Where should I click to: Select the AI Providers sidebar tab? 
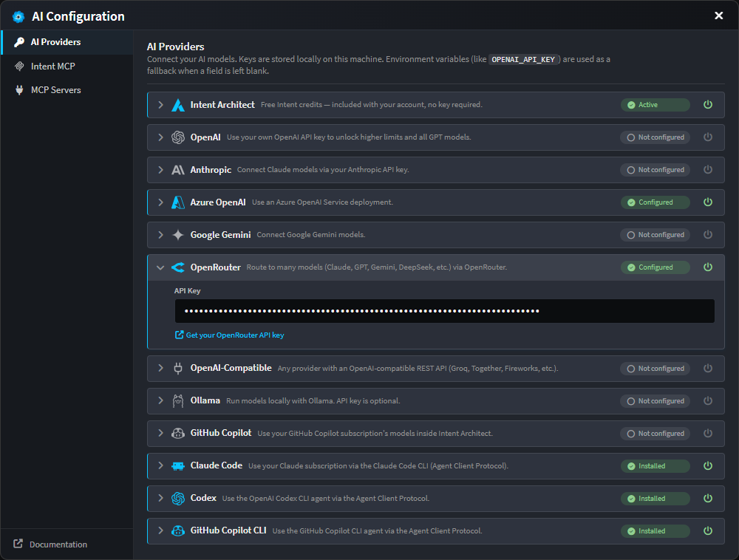click(x=67, y=42)
